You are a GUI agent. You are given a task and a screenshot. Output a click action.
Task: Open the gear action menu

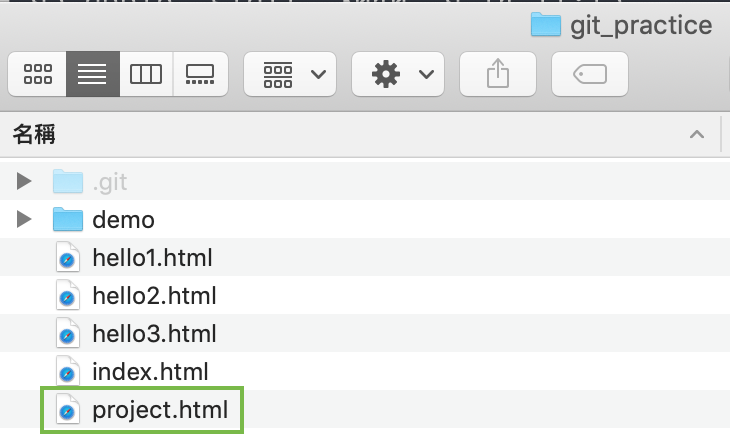(x=398, y=74)
